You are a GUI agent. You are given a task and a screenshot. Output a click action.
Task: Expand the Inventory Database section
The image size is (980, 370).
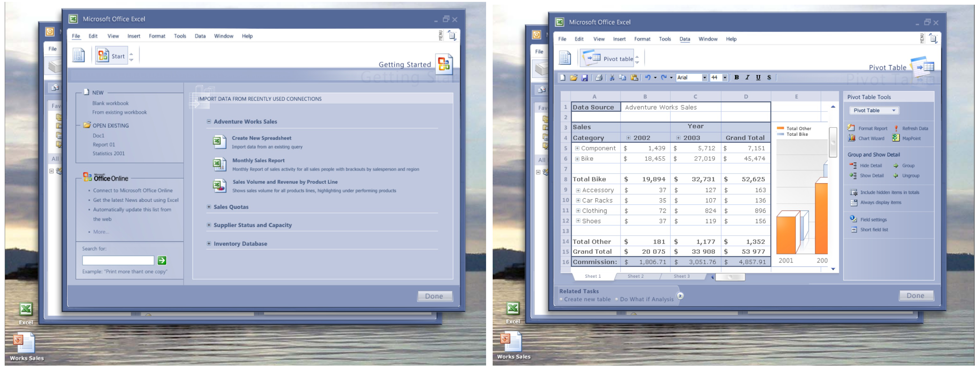(x=209, y=243)
